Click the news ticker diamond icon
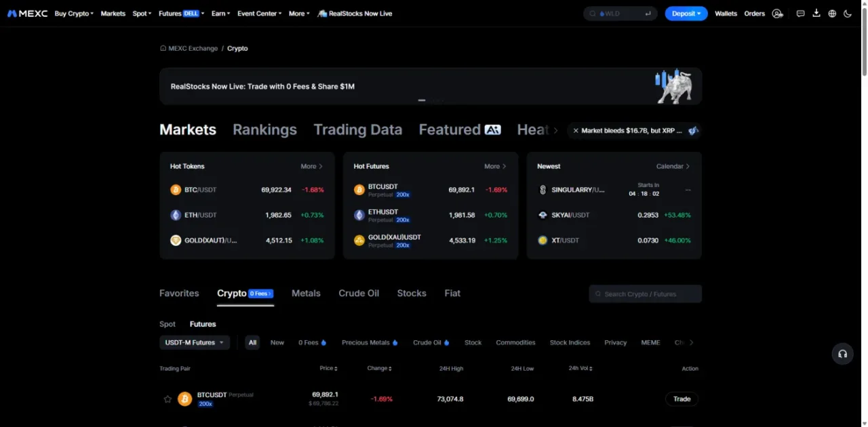 tap(693, 131)
